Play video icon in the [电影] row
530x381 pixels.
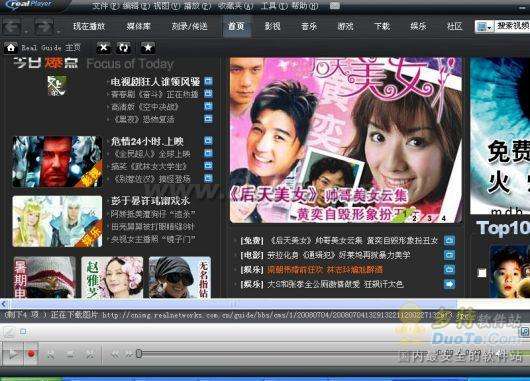pos(449,255)
